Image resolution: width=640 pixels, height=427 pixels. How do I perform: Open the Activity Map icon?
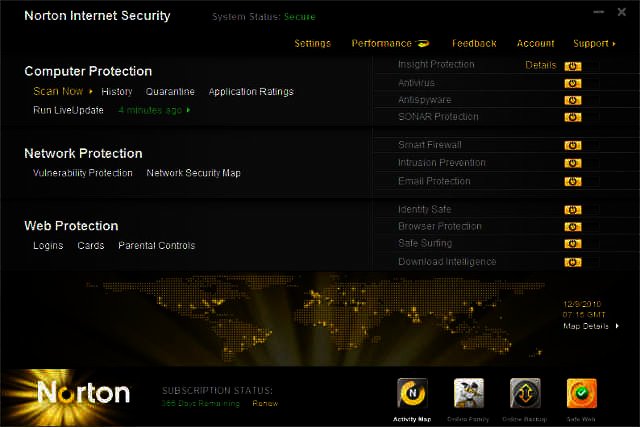point(412,393)
